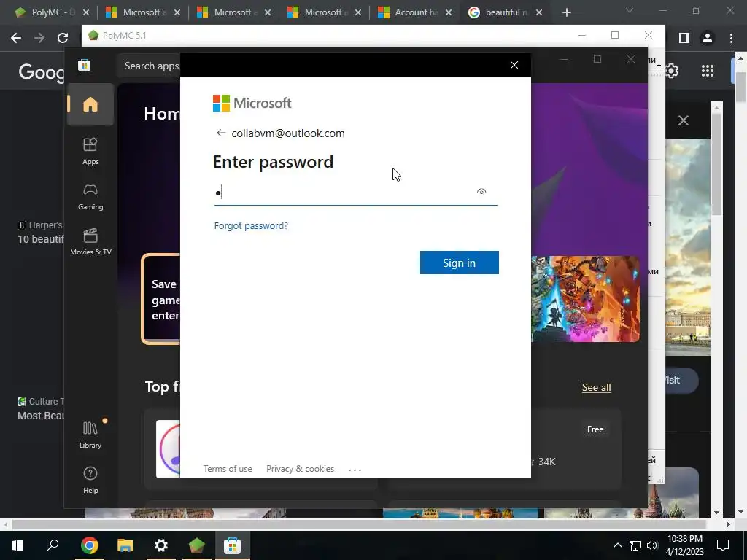Screen dimensions: 747x560
Task: Click the Sign in button
Action: (x=460, y=262)
